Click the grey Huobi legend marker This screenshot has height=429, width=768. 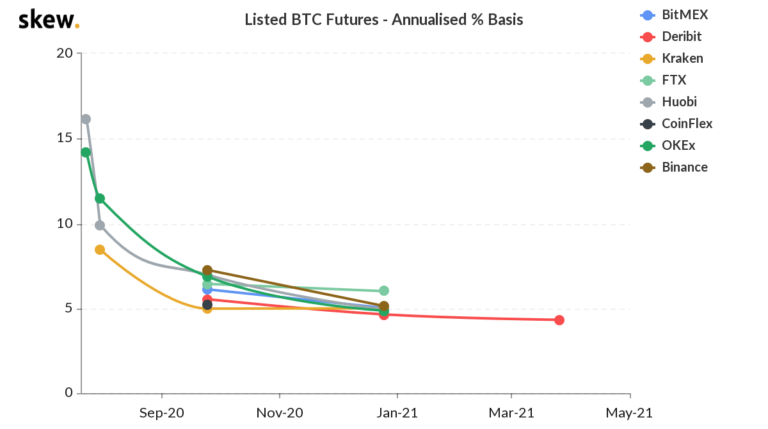646,102
